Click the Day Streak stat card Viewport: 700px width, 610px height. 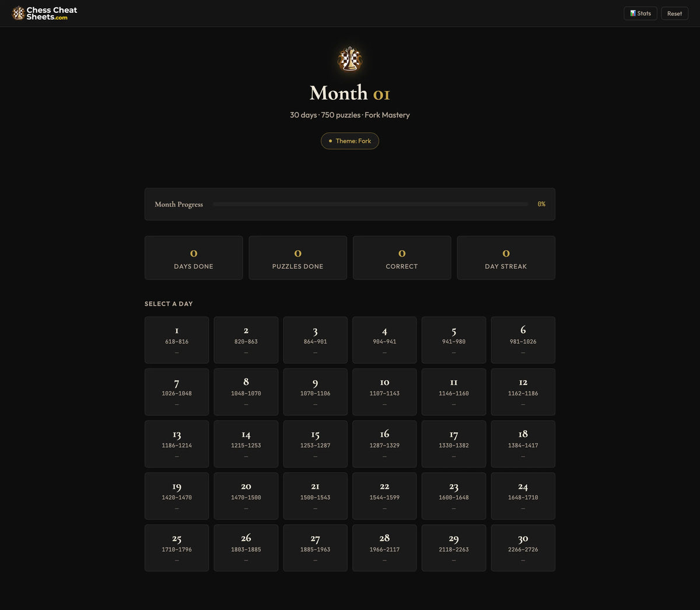point(506,258)
